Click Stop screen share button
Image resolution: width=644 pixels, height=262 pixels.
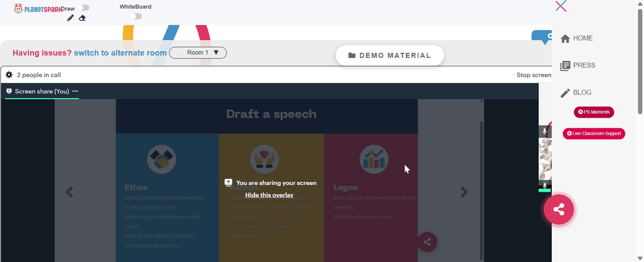534,75
